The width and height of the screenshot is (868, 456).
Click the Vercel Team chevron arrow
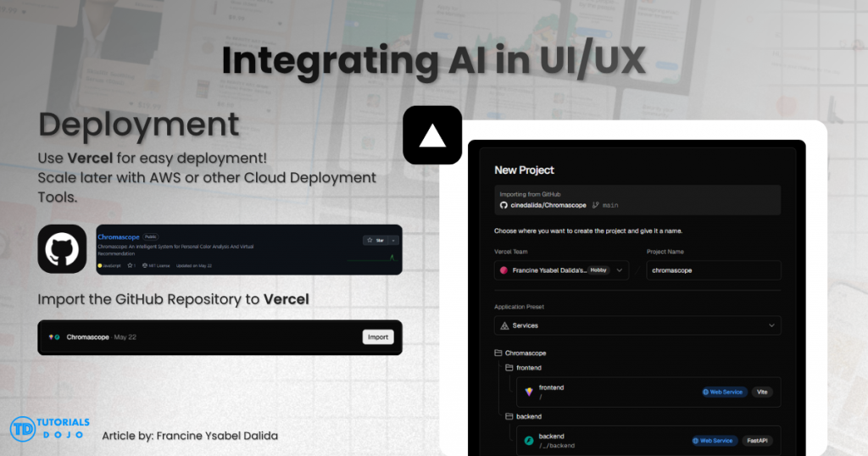[620, 270]
